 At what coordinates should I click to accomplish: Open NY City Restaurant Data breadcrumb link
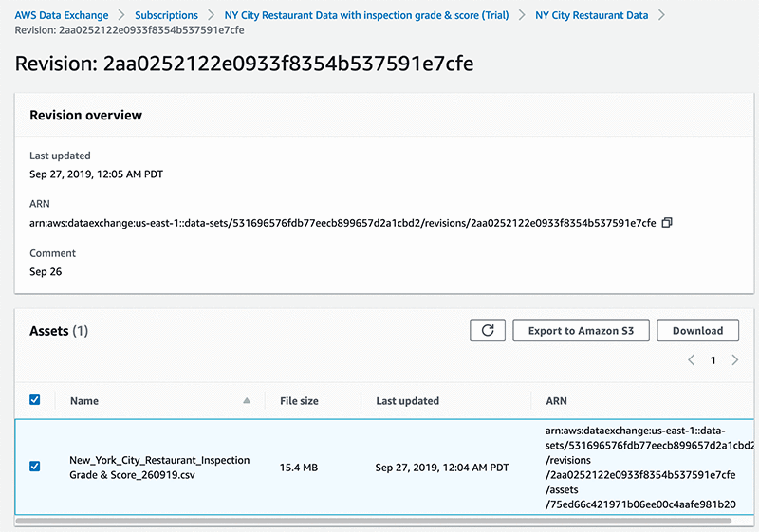[591, 15]
